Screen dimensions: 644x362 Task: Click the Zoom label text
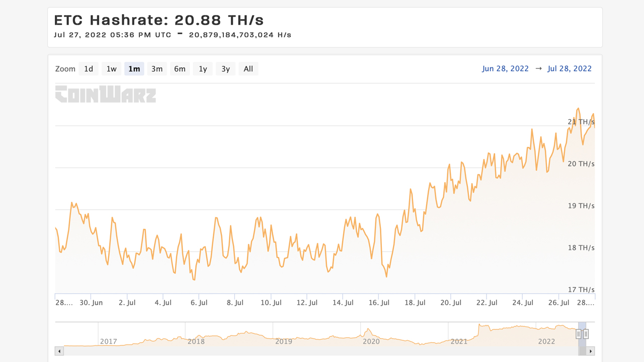click(65, 69)
